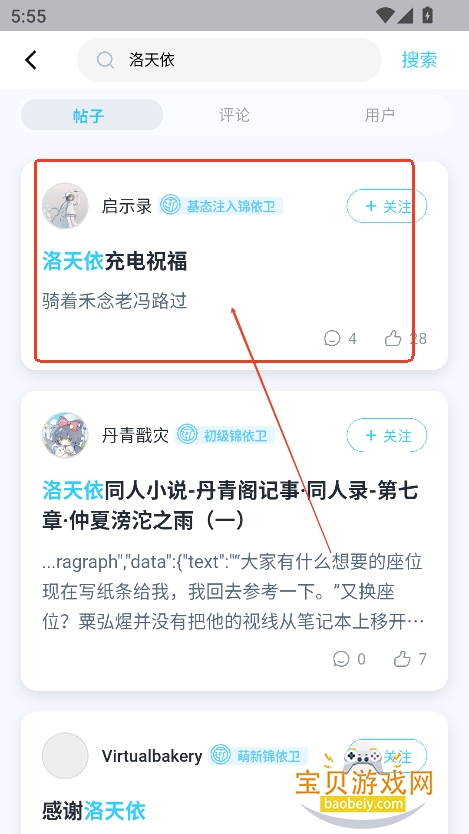The image size is (469, 834).
Task: Open the 洛天依充电祝福 post title
Action: click(x=115, y=262)
